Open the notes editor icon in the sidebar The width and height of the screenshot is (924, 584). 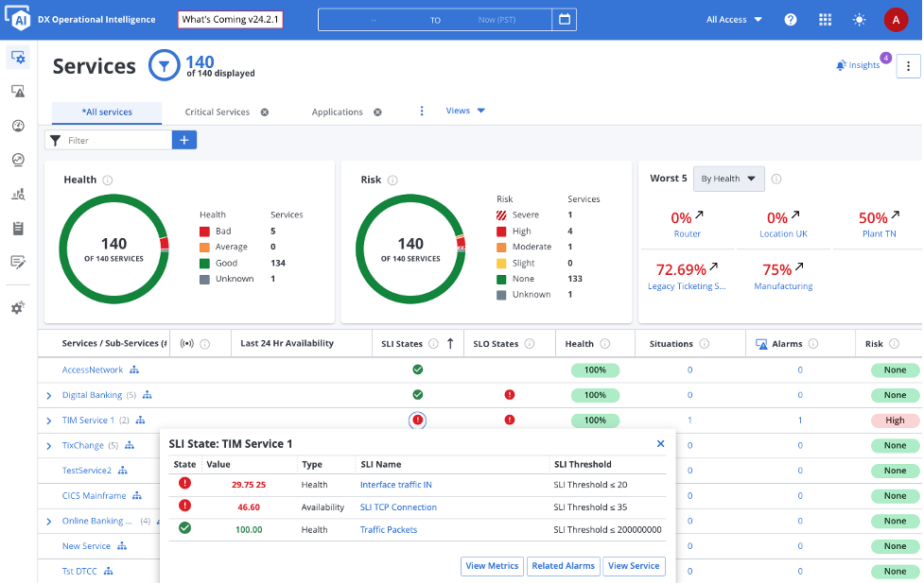(17, 262)
